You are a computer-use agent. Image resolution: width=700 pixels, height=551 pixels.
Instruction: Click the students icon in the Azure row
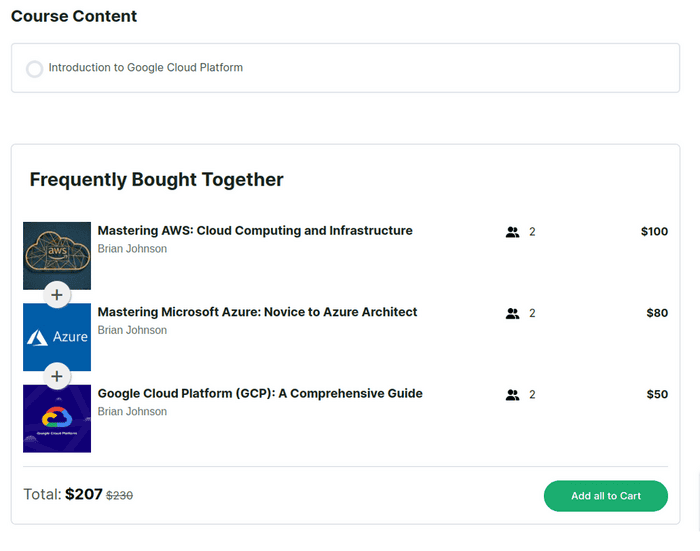point(513,313)
